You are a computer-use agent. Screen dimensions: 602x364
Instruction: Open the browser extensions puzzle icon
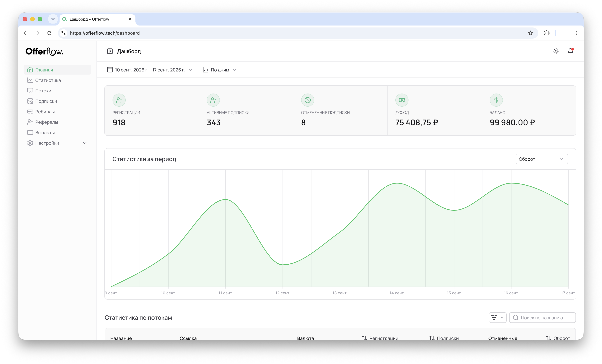pyautogui.click(x=547, y=33)
